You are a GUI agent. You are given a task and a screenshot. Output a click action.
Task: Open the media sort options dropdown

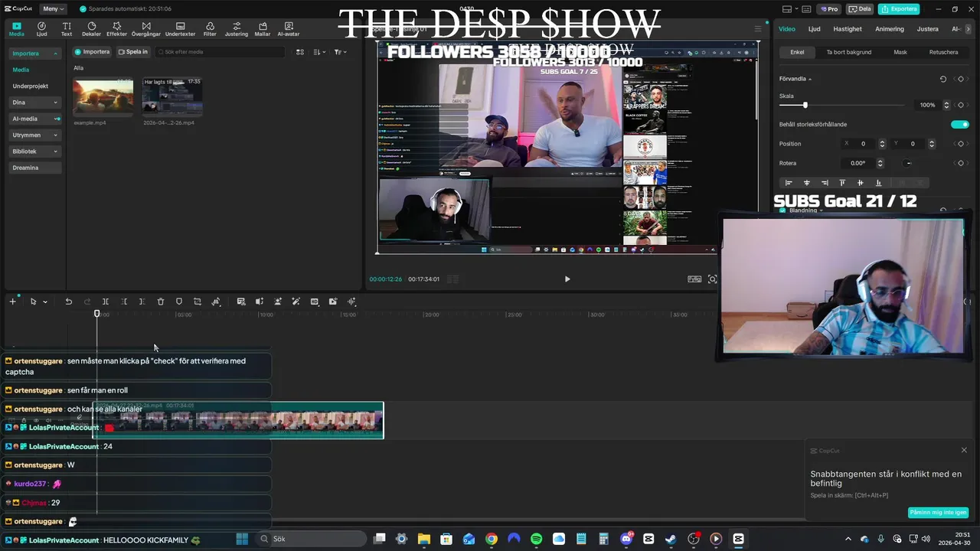[x=320, y=52]
